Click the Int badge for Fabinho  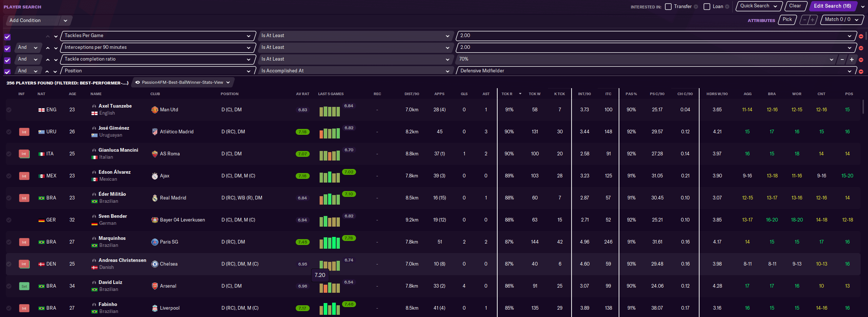click(x=24, y=308)
